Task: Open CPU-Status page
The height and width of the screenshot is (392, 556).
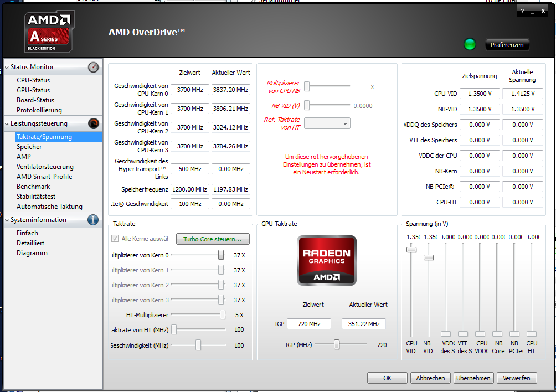Action: 33,80
